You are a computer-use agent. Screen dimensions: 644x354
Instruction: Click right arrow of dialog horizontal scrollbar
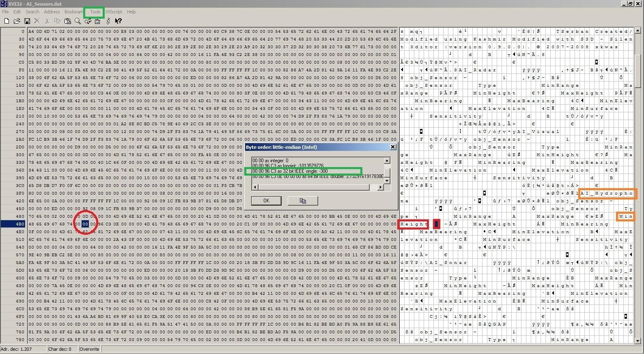pyautogui.click(x=380, y=187)
